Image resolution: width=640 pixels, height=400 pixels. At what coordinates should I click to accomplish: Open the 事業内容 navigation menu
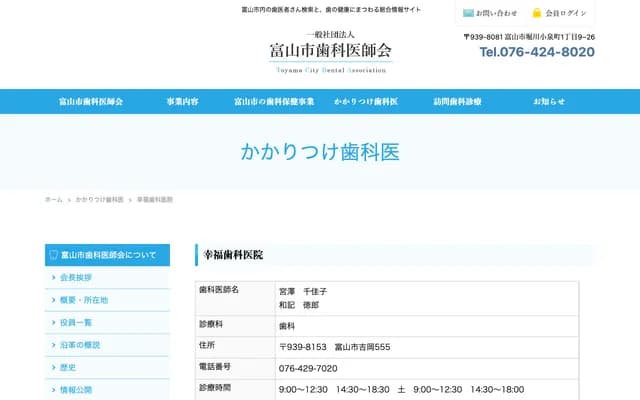coord(182,102)
